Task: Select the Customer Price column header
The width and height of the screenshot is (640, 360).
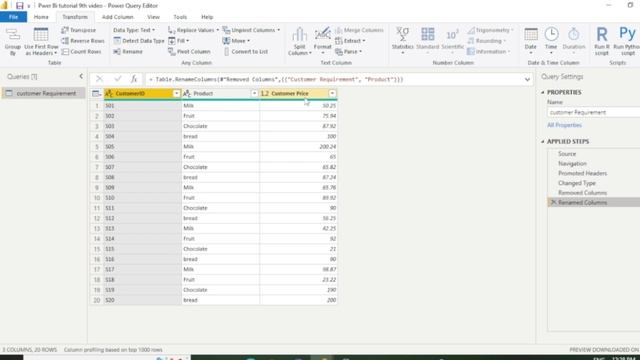Action: (x=290, y=93)
